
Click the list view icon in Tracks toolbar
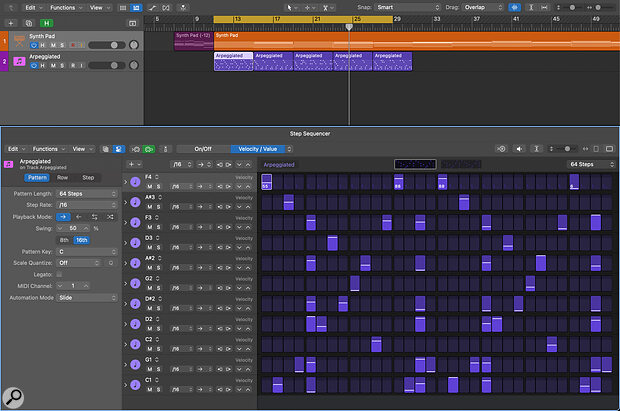[x=123, y=8]
